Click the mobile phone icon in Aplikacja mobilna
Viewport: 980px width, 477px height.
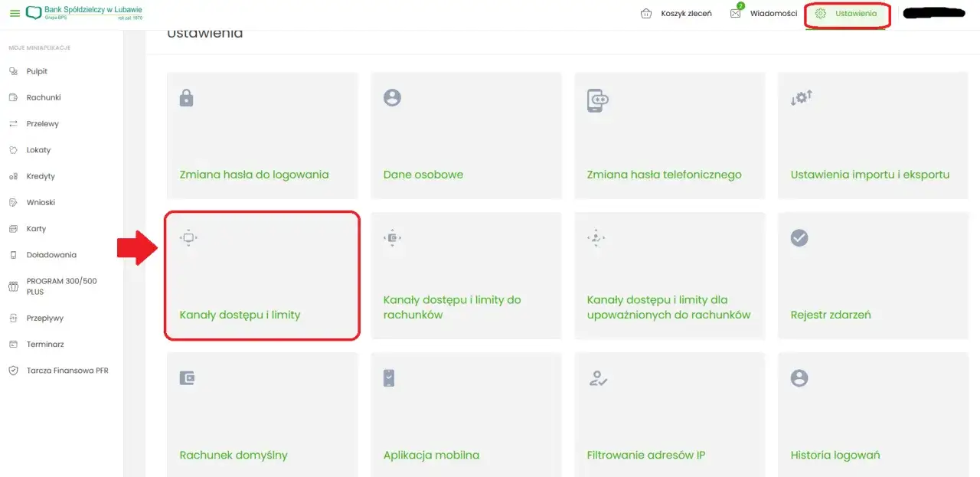390,377
